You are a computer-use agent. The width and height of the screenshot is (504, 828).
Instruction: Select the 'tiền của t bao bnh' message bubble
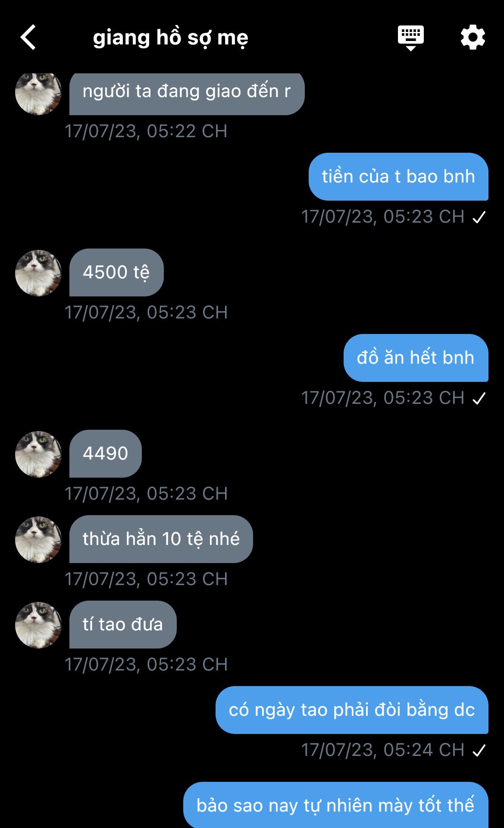point(398,176)
